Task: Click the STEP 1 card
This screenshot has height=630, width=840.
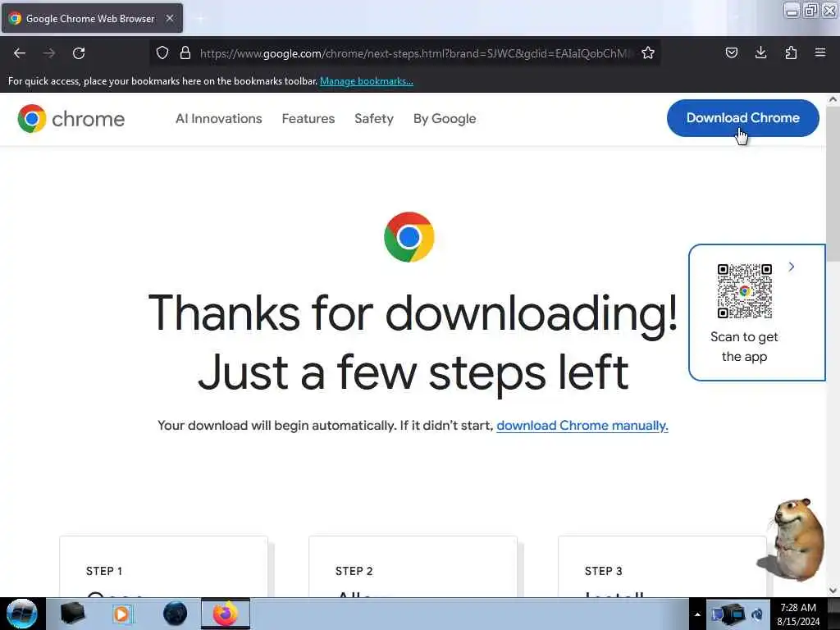Action: tap(163, 567)
